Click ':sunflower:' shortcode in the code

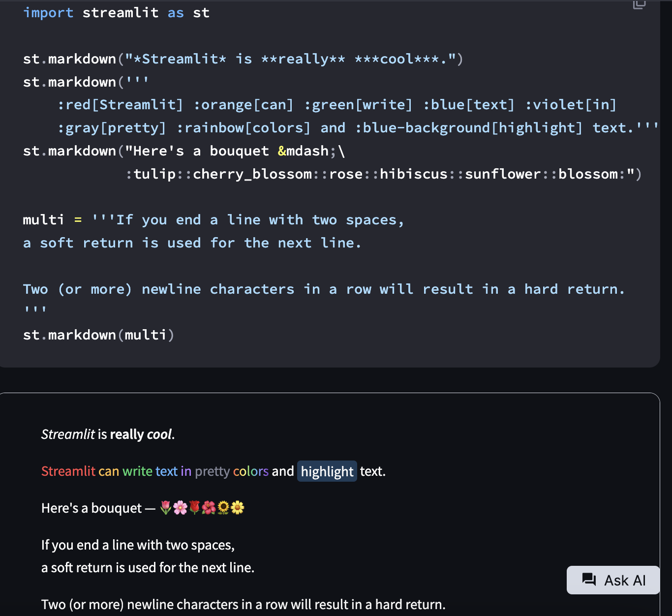[503, 174]
